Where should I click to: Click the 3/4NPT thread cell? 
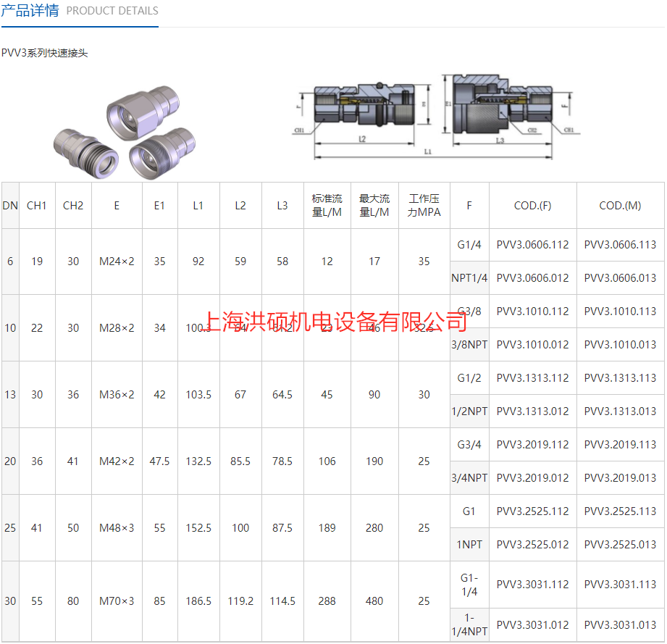[469, 477]
